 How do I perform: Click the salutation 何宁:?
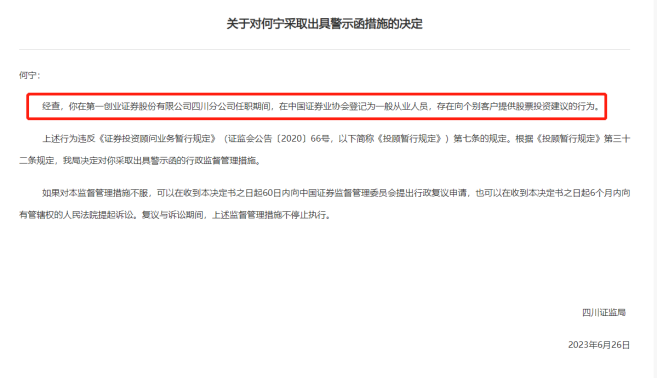[29, 76]
